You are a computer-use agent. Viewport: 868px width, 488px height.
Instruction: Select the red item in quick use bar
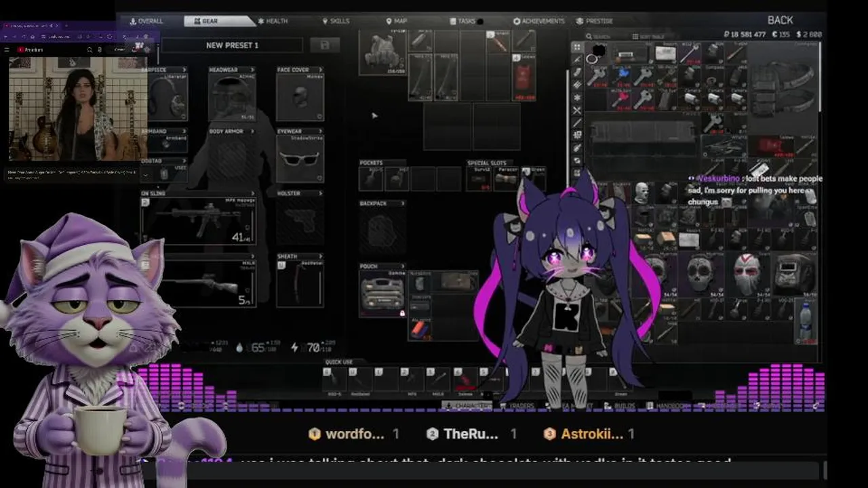click(466, 380)
